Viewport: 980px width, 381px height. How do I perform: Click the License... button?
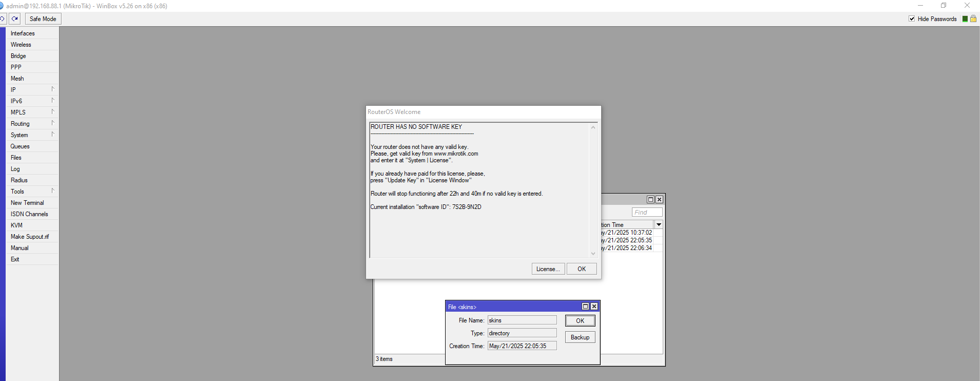coord(548,269)
